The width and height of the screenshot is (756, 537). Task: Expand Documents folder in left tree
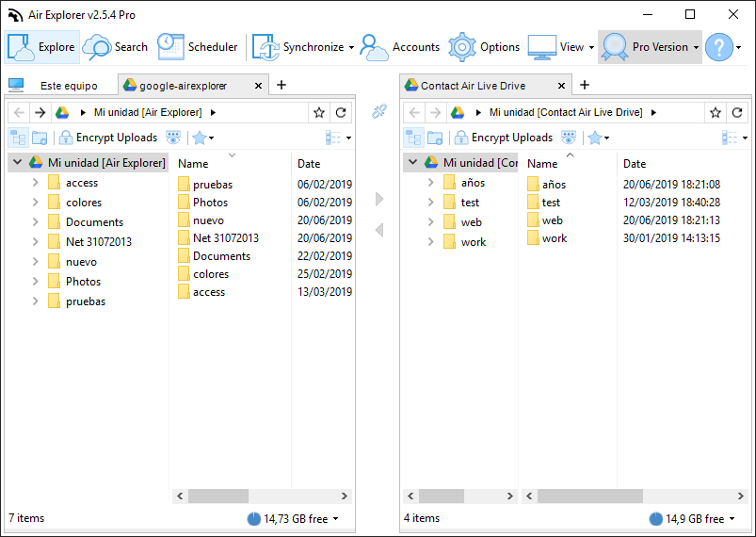click(x=35, y=222)
